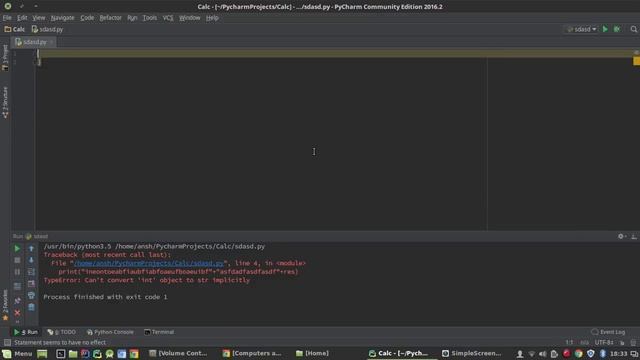Debug sdasd using the toolbar bug icon

click(x=617, y=29)
